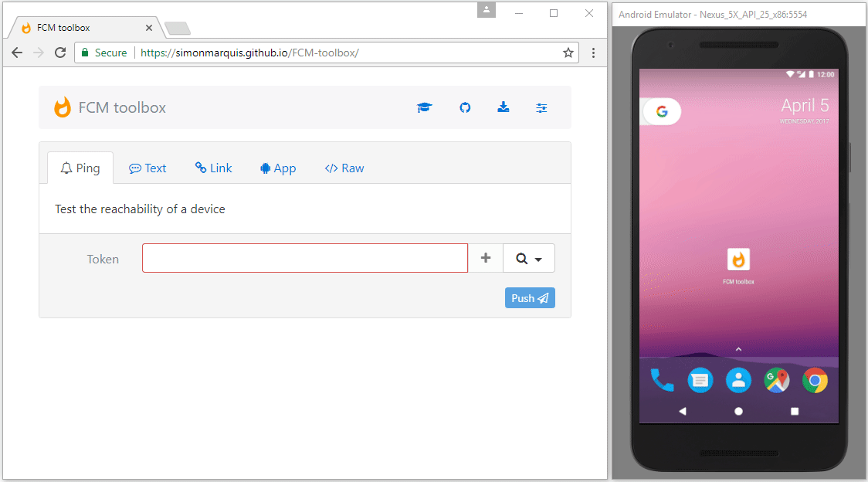Switch to the Raw tab
Image resolution: width=868 pixels, height=482 pixels.
click(344, 168)
